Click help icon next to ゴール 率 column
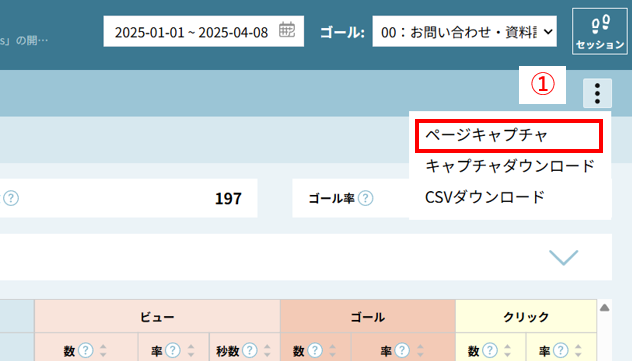Image resolution: width=632 pixels, height=361 pixels. [x=402, y=351]
